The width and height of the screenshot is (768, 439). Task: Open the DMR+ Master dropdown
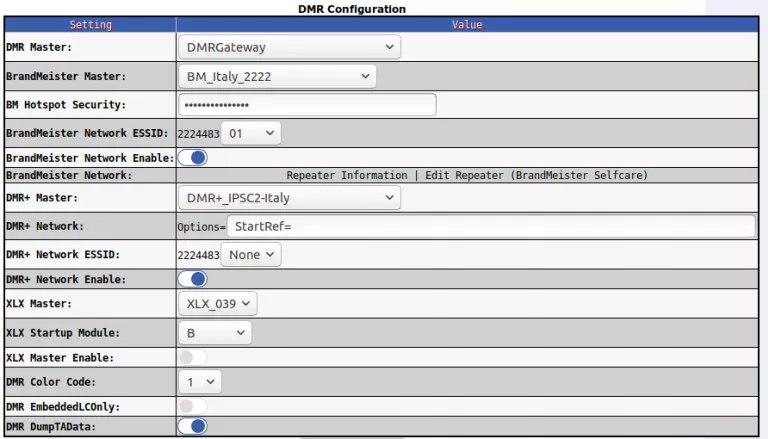coord(289,198)
